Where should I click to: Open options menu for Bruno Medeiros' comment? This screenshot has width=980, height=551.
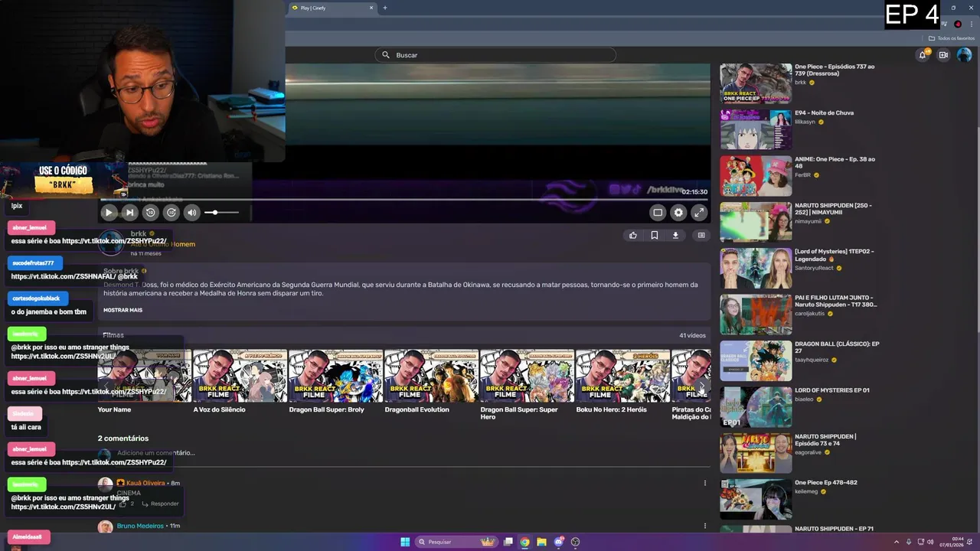click(705, 526)
